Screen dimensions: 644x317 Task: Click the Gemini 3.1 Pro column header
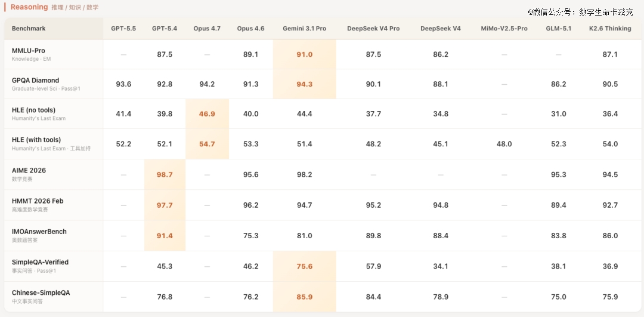(x=304, y=29)
